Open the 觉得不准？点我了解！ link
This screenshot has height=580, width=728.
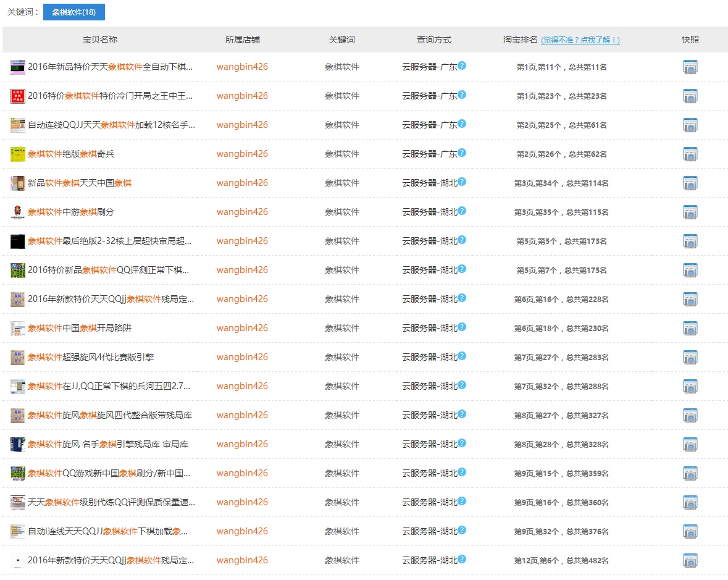point(580,40)
